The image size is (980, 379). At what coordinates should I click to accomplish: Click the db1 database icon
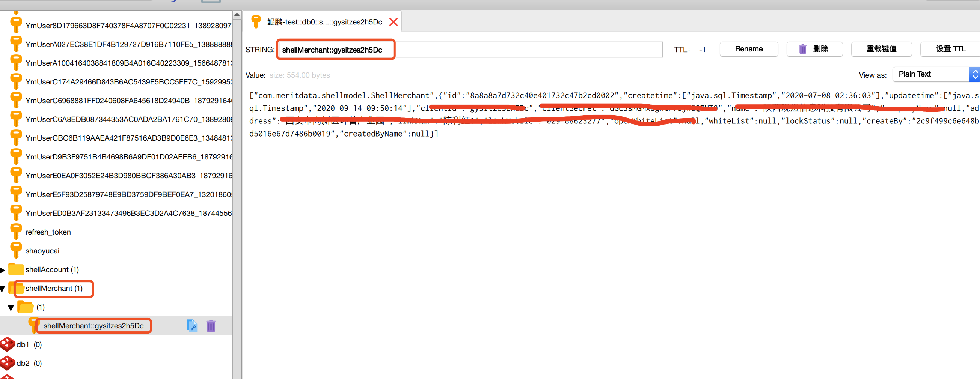(x=8, y=344)
